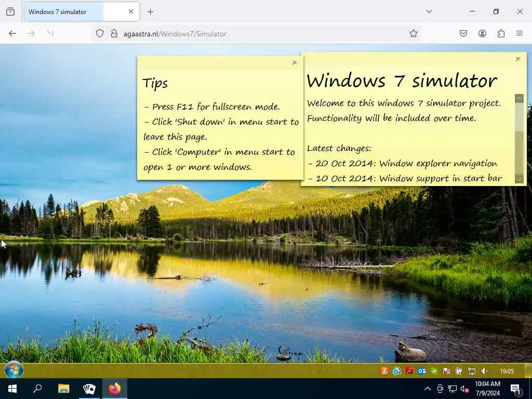This screenshot has height=399, width=532.
Task: Open File Explorer from Windows taskbar
Action: pyautogui.click(x=63, y=389)
